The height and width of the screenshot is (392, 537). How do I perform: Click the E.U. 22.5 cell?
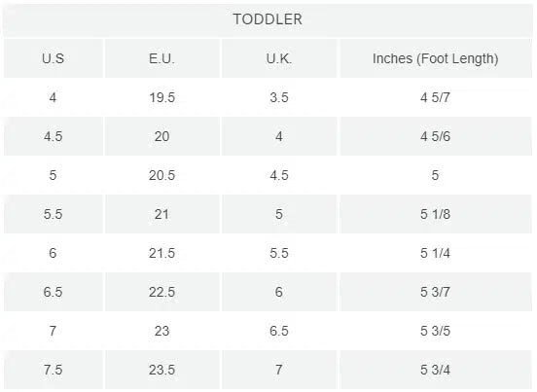(161, 292)
